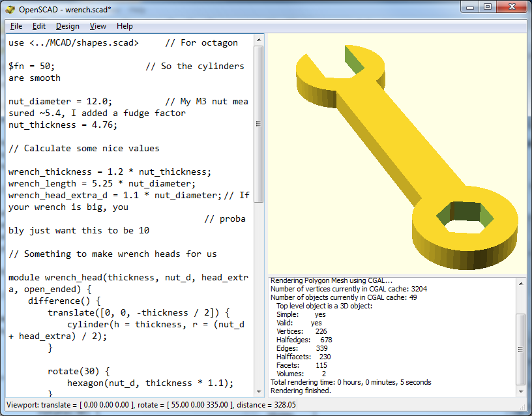Click the console scrollbar thumb

coord(521,349)
